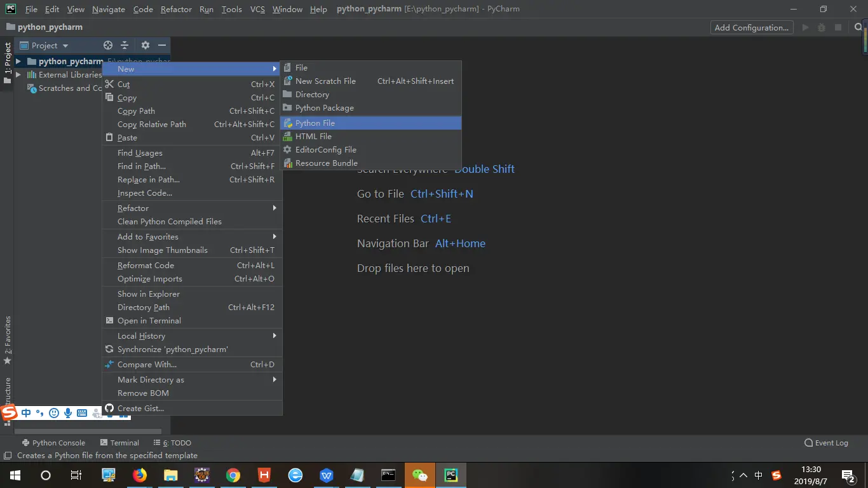Choose Resource Bundle in the New submenu
The image size is (868, 488).
click(371, 163)
